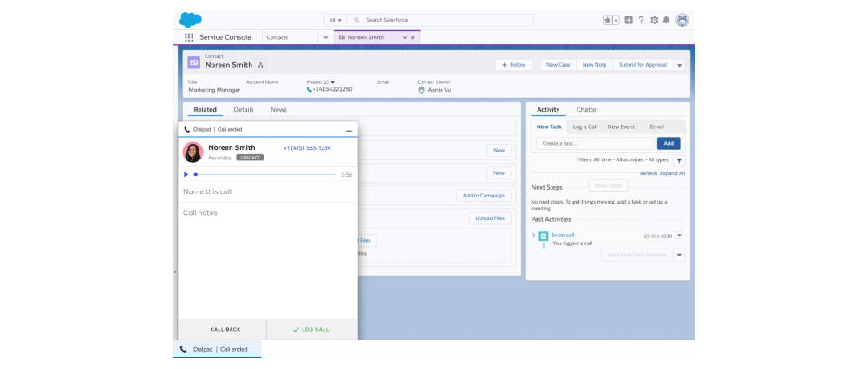
Task: Click the Add to Campaign button
Action: point(484,196)
